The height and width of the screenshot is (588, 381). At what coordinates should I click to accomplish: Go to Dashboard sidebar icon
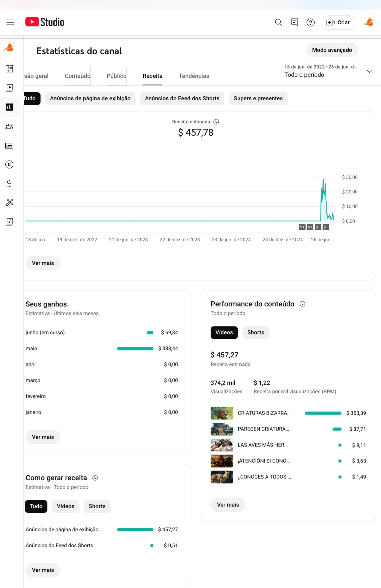click(x=9, y=69)
